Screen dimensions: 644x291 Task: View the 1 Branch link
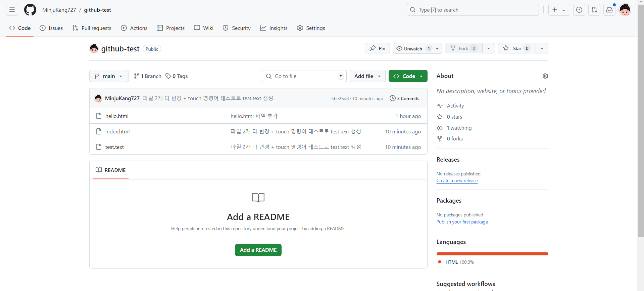(x=147, y=76)
